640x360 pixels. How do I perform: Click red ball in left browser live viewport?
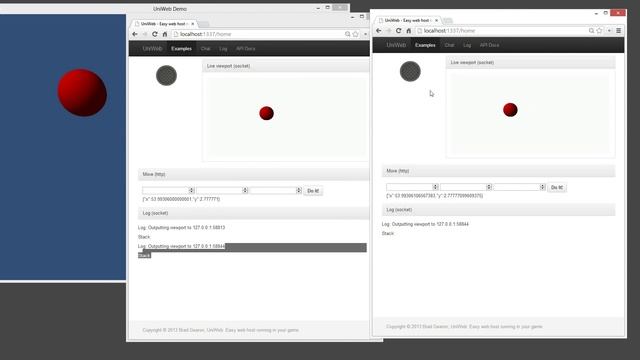click(267, 113)
